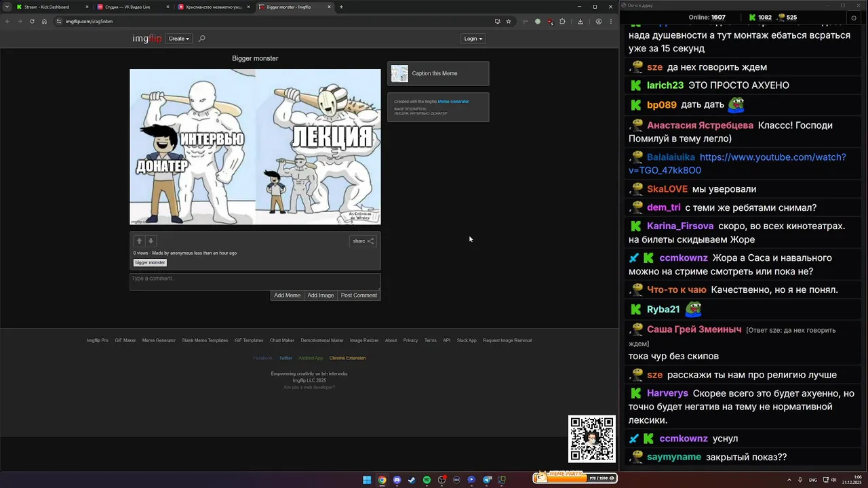The width and height of the screenshot is (868, 488).
Task: Open a new browser tab
Action: (x=341, y=7)
